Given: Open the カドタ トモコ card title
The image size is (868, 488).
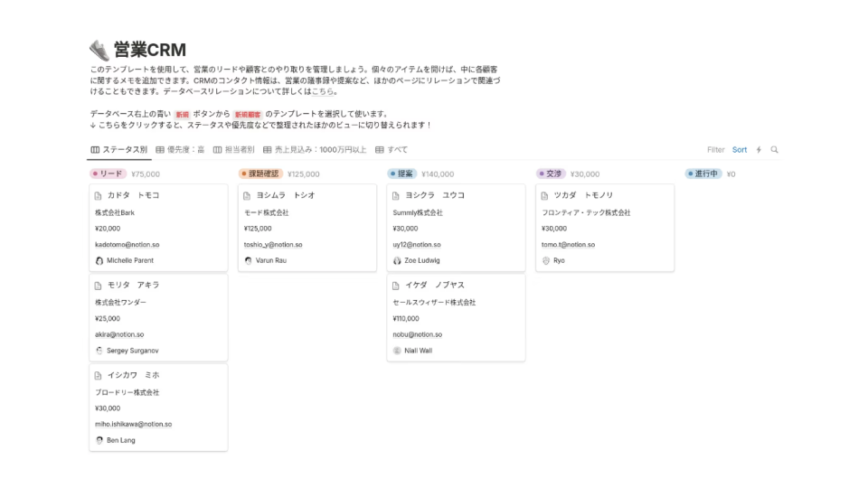Looking at the screenshot, I should click(134, 195).
